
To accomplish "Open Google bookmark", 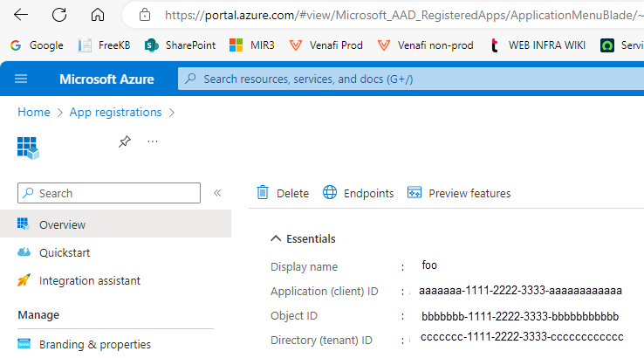I will click(37, 45).
